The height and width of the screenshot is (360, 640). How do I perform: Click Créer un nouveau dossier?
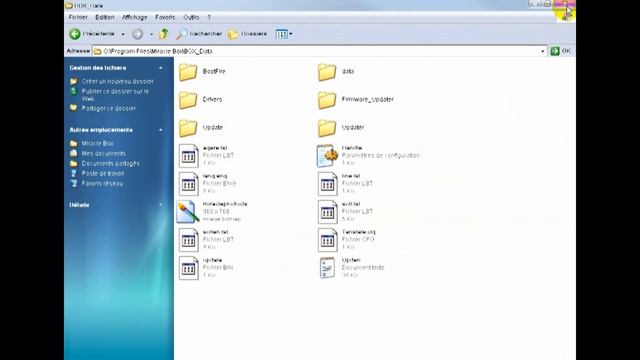(x=117, y=81)
